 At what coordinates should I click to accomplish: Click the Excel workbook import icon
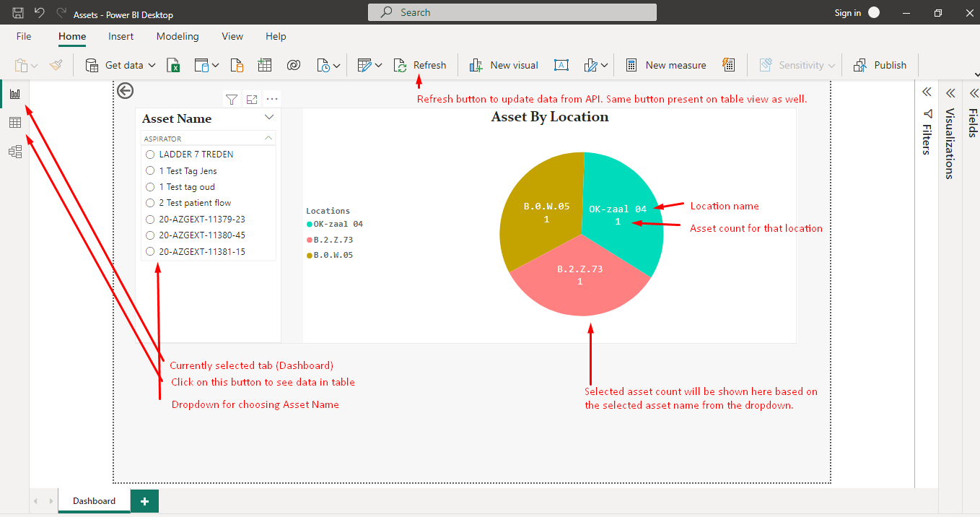[x=173, y=66]
